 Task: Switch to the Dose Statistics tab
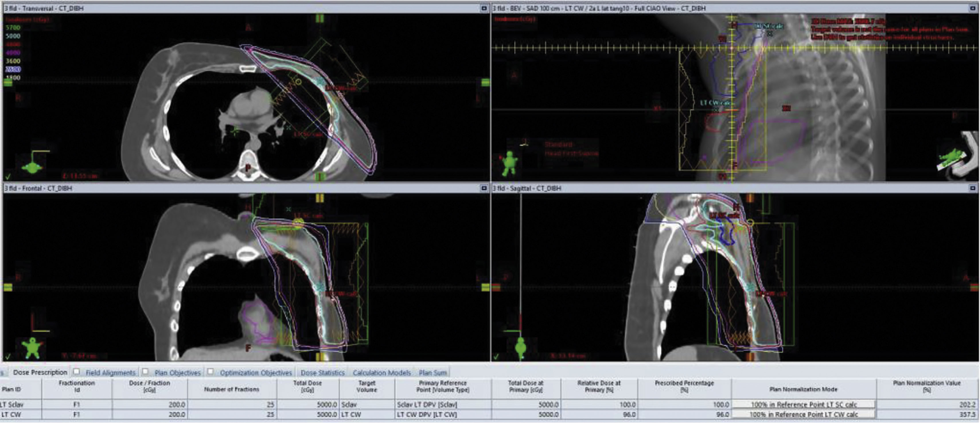click(x=322, y=373)
